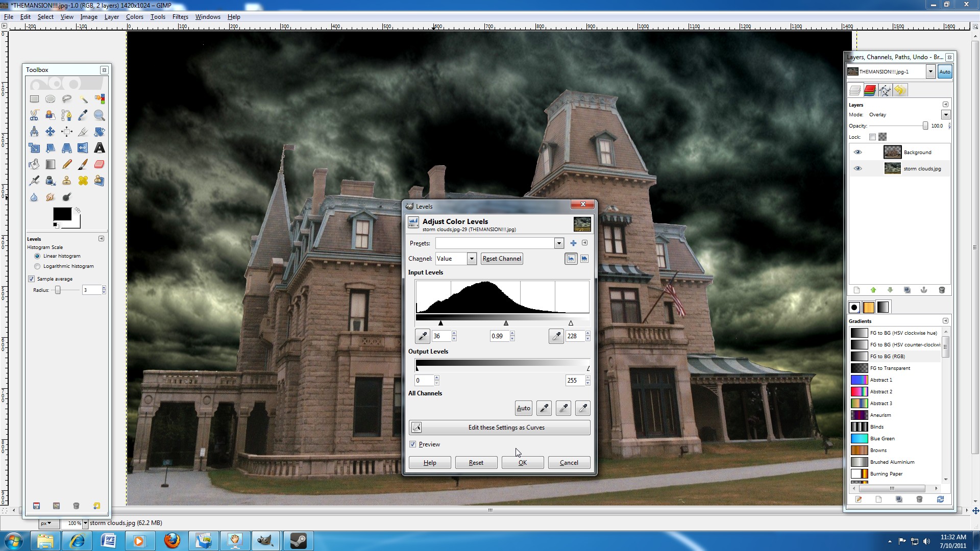The image size is (980, 551).
Task: Select the Text tool
Action: pos(100,148)
